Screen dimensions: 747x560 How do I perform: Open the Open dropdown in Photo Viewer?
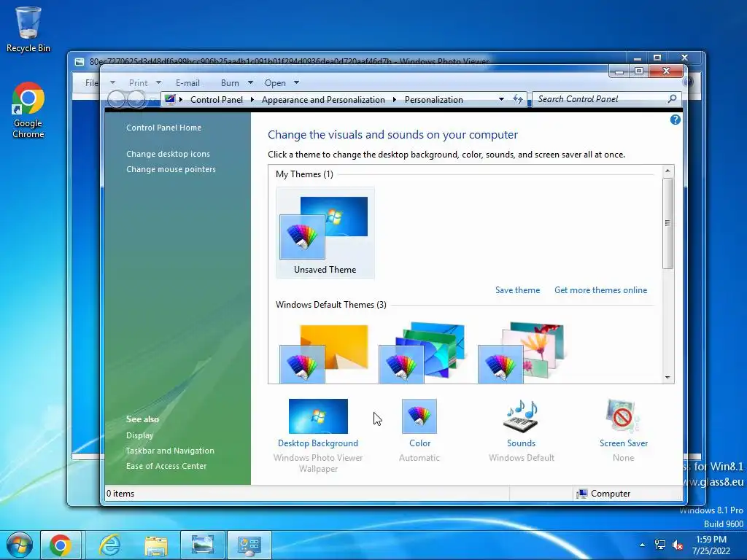pos(296,83)
